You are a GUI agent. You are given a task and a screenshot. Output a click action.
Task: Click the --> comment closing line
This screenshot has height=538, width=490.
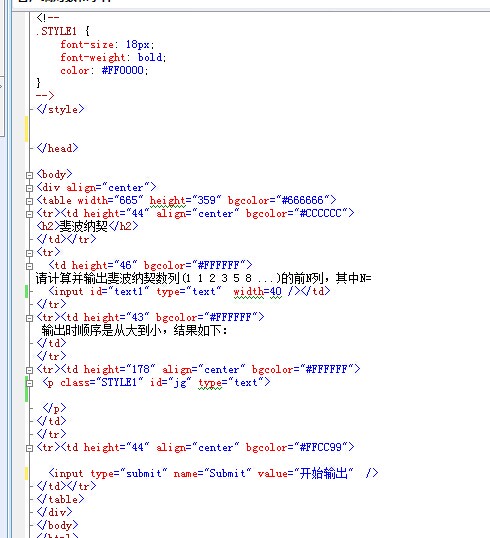coord(45,95)
